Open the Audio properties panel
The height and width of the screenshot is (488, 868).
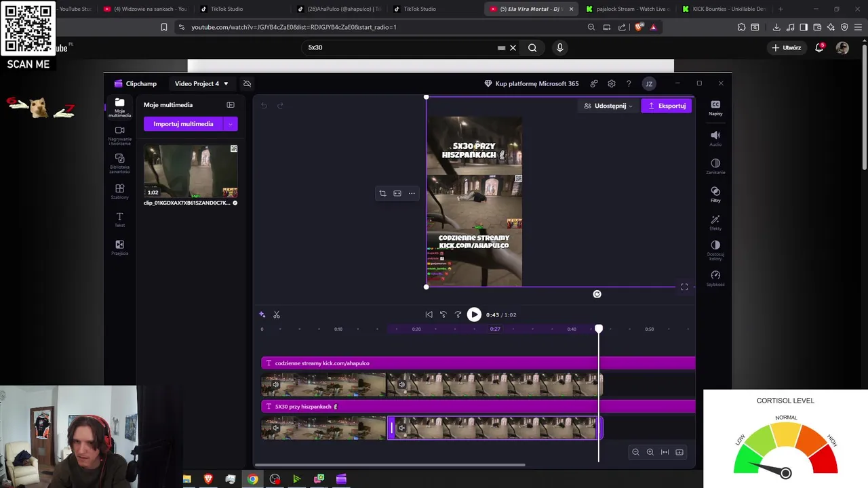[715, 138]
